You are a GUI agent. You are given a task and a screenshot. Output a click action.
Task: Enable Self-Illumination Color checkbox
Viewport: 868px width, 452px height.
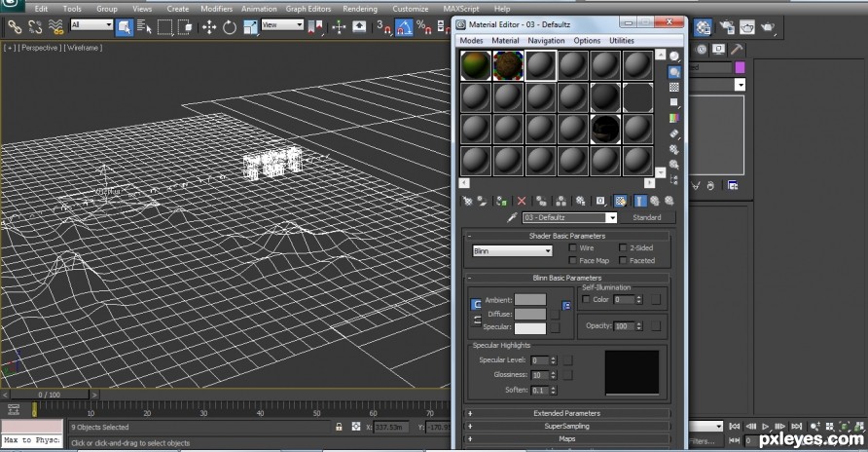586,299
